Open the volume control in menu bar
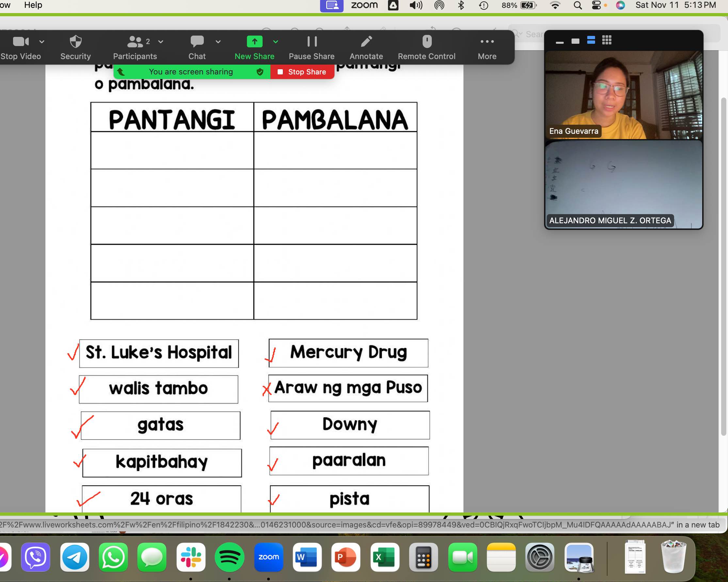The image size is (728, 582). (x=416, y=6)
